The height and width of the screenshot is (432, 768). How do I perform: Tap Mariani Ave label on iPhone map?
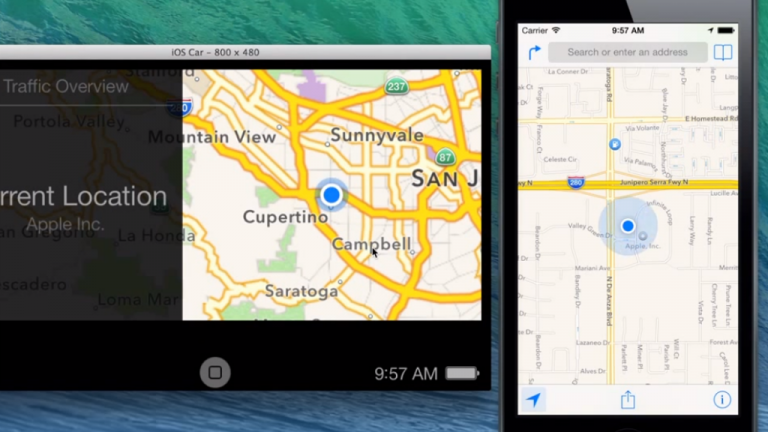pos(592,268)
